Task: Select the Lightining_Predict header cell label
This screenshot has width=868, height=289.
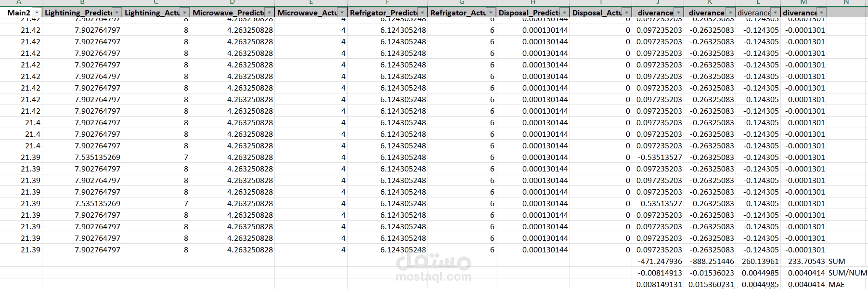Action: (78, 13)
